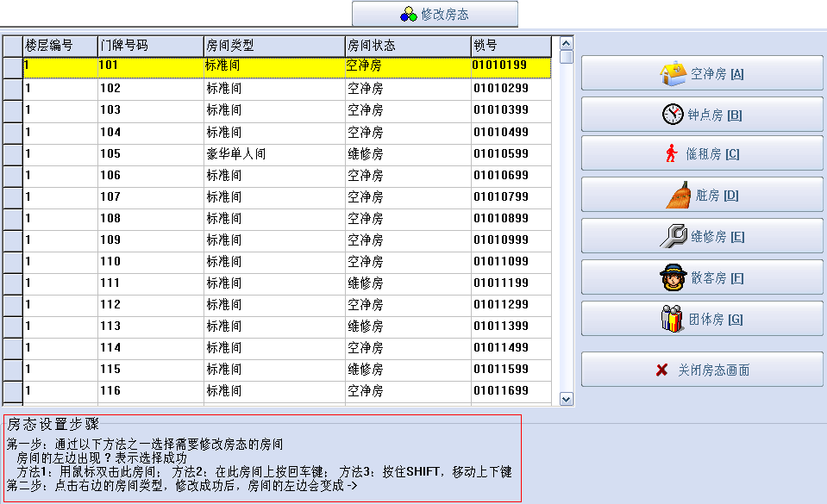Click 豪华单人间 room type cell
Screen dimensions: 827x504
[273, 154]
